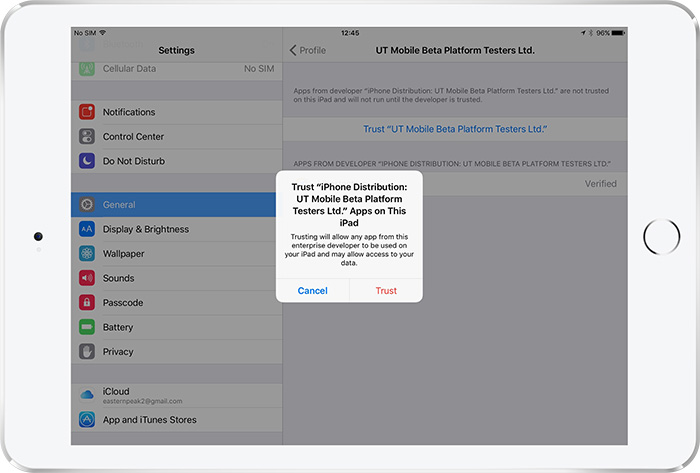Click the APPS FROM DEVELOPER section header

coord(452,164)
